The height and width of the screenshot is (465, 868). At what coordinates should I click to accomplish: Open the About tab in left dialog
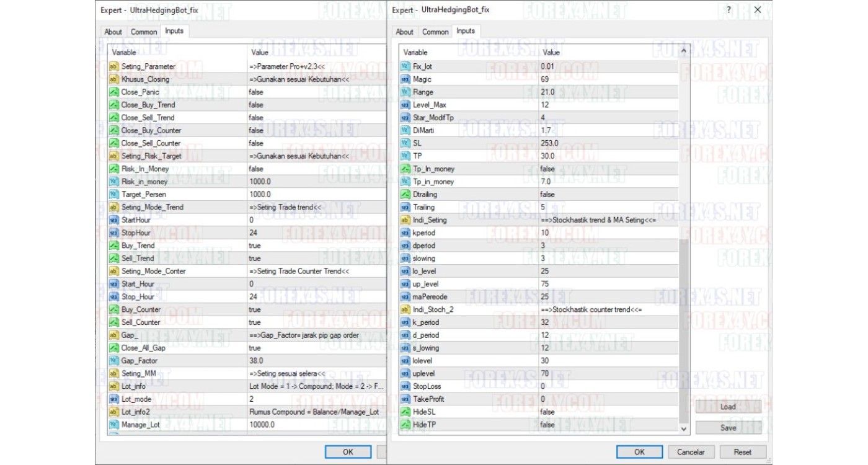[113, 32]
